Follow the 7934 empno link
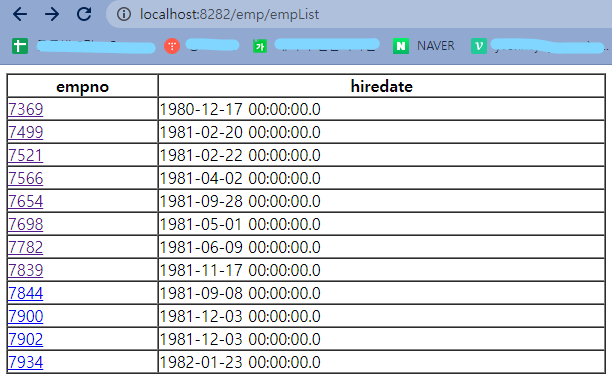This screenshot has height=387, width=612. click(x=25, y=362)
